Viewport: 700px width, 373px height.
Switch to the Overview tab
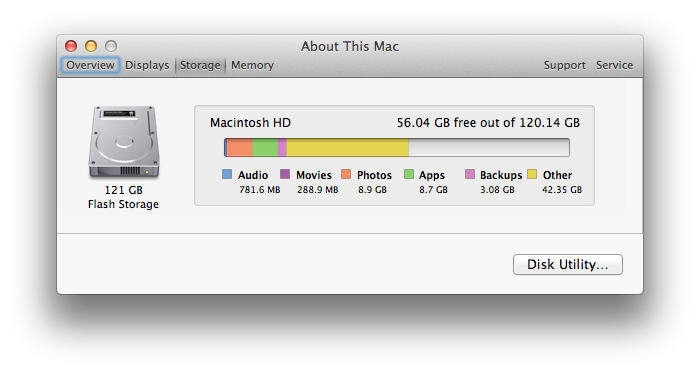90,65
